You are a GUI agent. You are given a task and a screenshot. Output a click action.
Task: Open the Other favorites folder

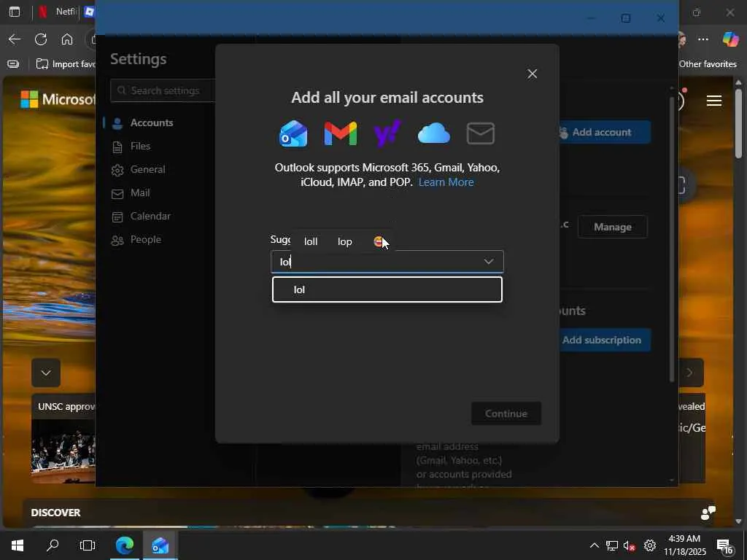708,64
